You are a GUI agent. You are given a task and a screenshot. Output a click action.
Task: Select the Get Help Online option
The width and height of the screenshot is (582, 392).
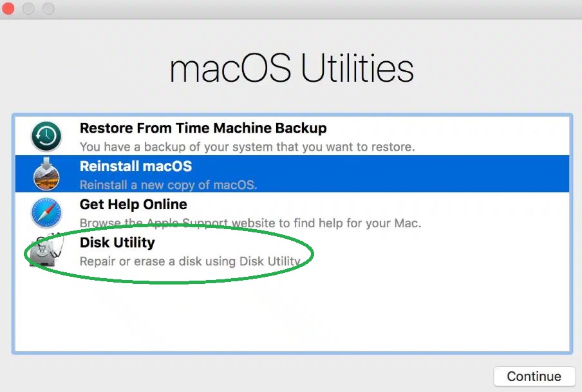(133, 205)
